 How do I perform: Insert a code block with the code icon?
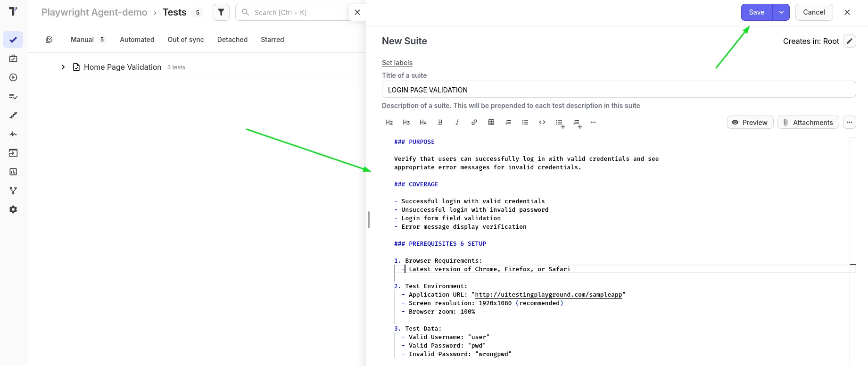tap(542, 122)
